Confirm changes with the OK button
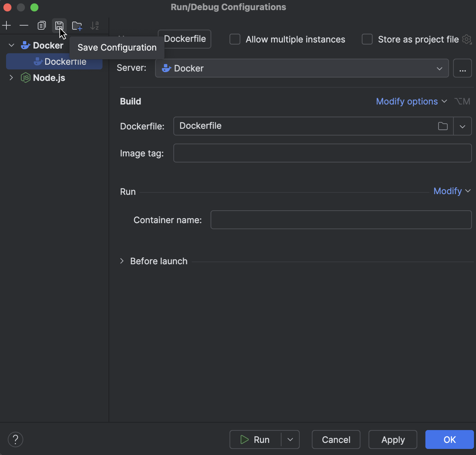Viewport: 476px width, 455px height. pyautogui.click(x=449, y=439)
